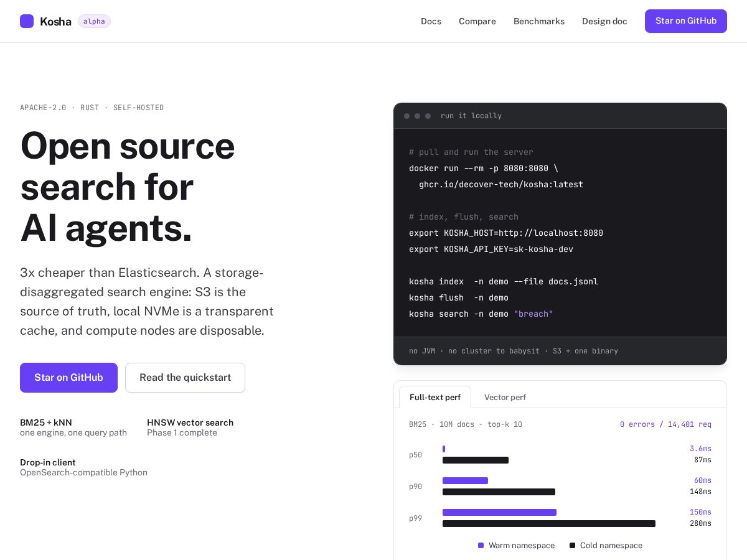Switch to the Vector perf tab

505,397
